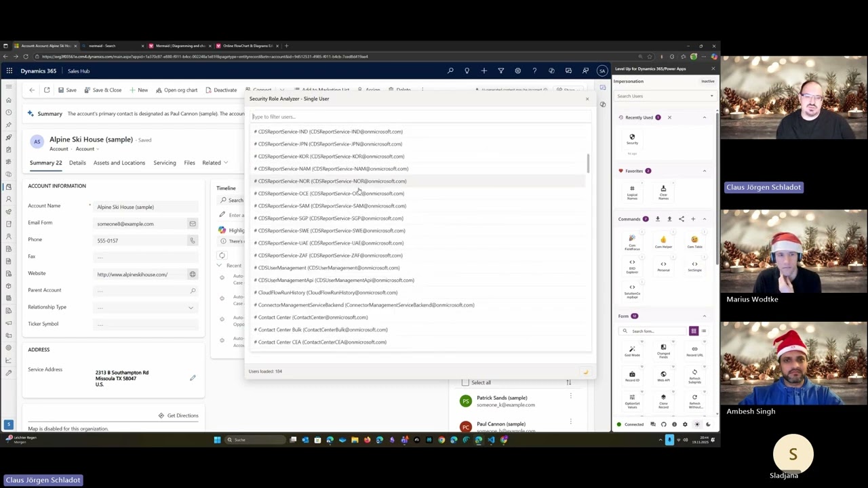Click the share icon in Commands header
Image resolution: width=868 pixels, height=488 pixels.
[x=682, y=219]
